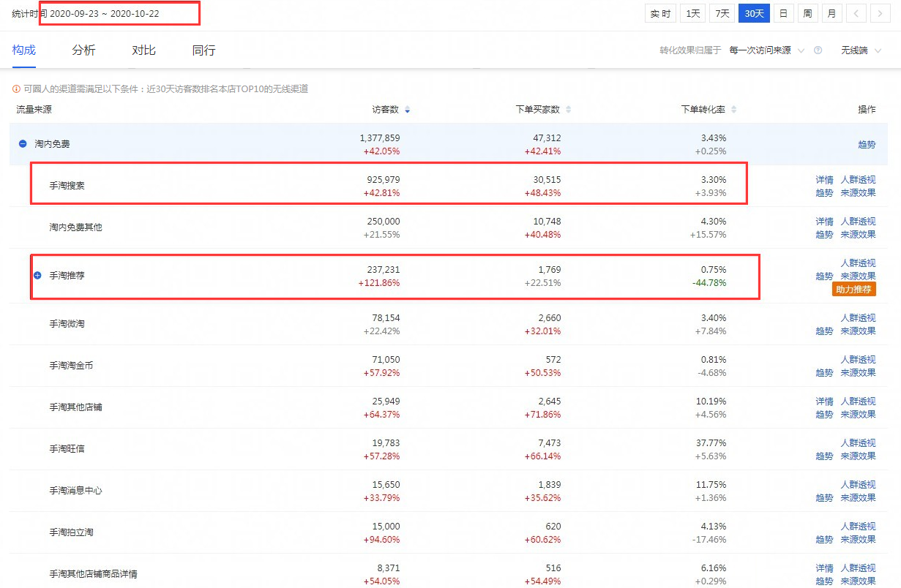The image size is (901, 588).
Task: Switch to the 同行 tab
Action: pyautogui.click(x=203, y=50)
